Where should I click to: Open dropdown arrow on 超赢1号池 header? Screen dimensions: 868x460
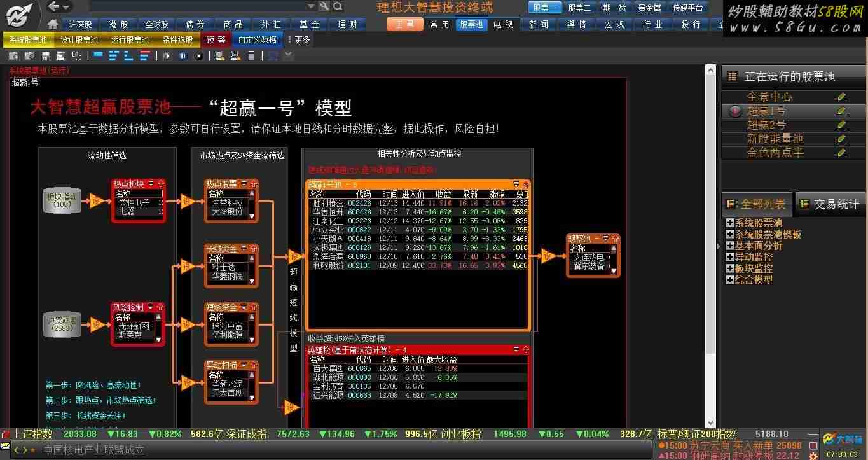(516, 185)
